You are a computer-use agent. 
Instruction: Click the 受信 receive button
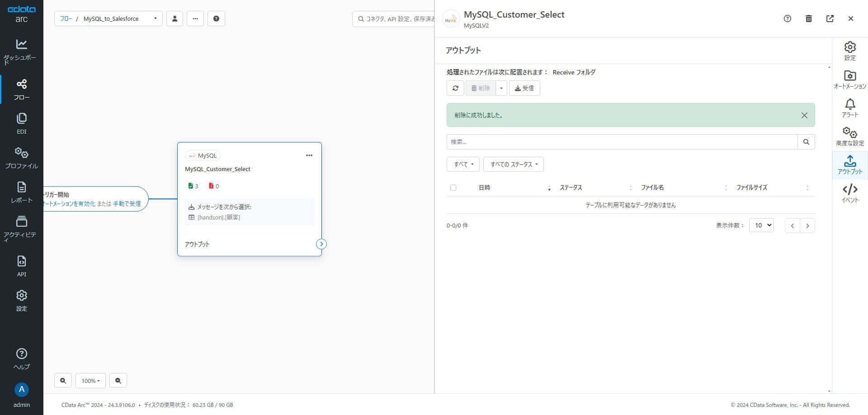pyautogui.click(x=524, y=88)
